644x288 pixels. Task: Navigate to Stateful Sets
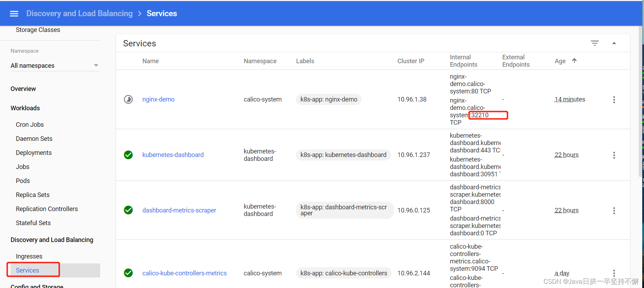[x=33, y=223]
